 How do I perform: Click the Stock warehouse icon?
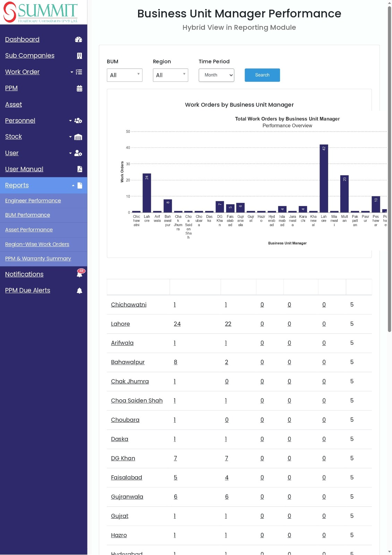click(x=78, y=137)
